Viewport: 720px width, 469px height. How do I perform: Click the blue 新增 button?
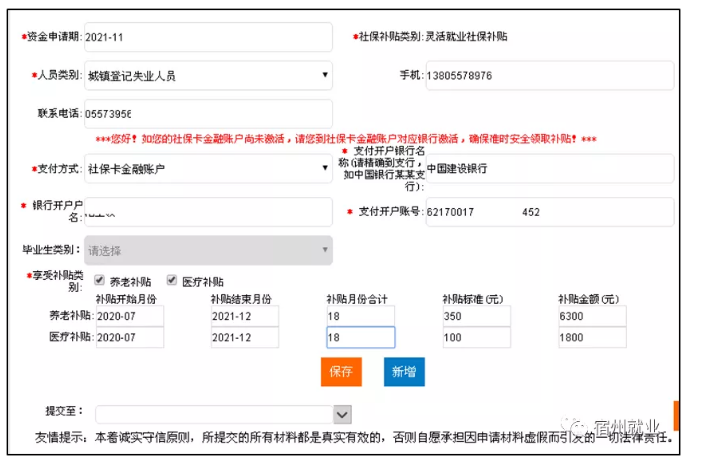point(404,372)
